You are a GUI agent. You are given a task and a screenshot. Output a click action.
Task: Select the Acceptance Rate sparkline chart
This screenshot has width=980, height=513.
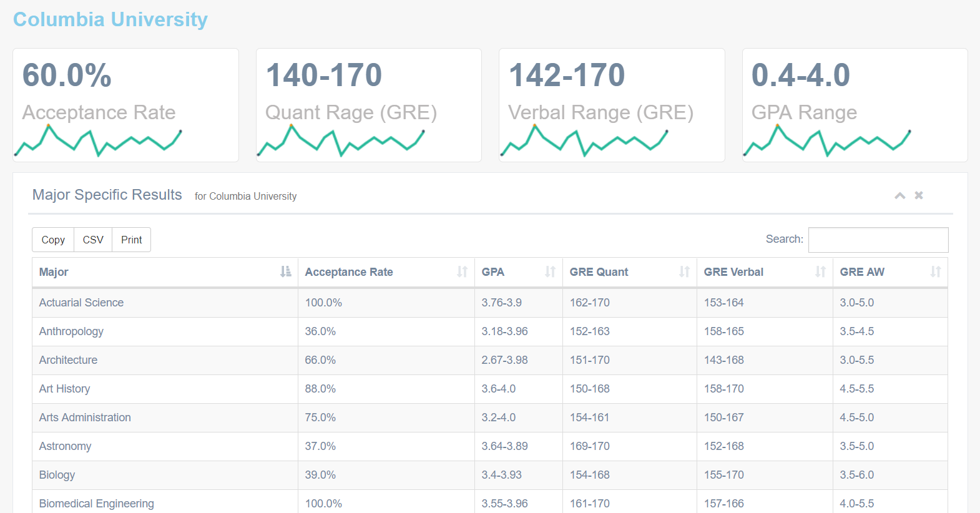click(x=98, y=140)
